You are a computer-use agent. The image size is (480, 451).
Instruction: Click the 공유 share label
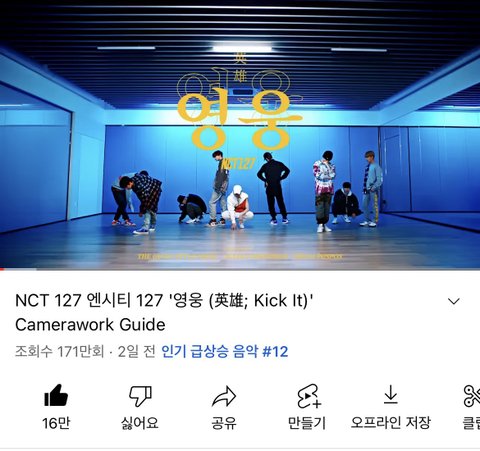pyautogui.click(x=224, y=423)
